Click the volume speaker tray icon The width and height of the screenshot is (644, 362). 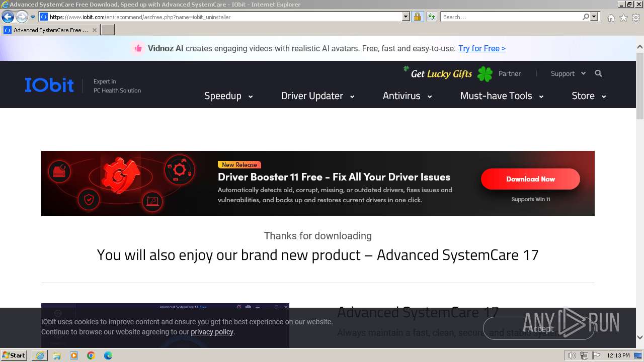pos(572,355)
